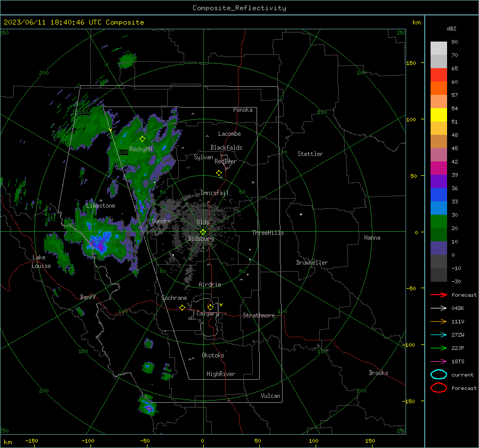479x448 pixels.
Task: Click the Vulcan city label
Action: pyautogui.click(x=270, y=396)
